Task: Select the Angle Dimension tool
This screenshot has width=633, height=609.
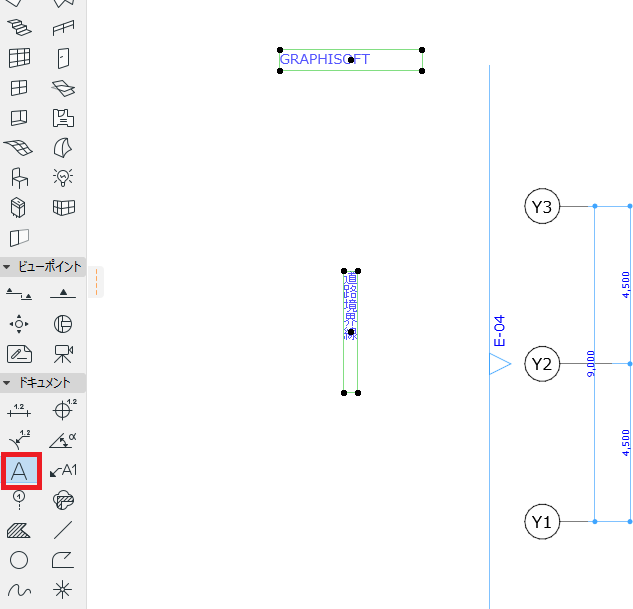Action: point(64,439)
